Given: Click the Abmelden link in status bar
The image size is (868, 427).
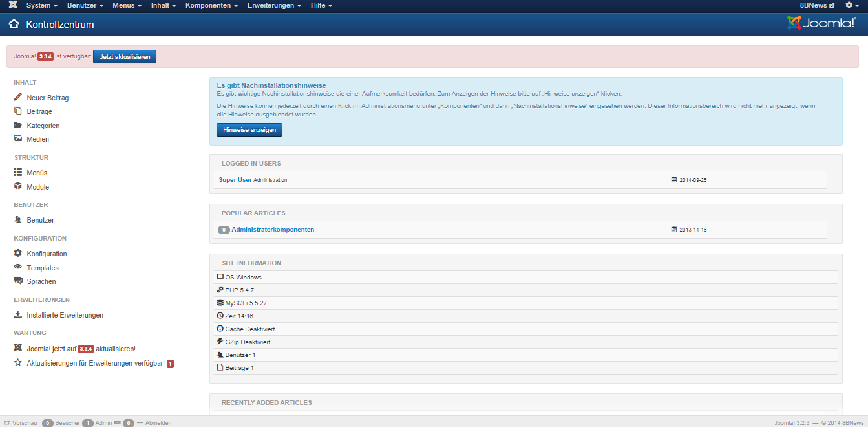Looking at the screenshot, I should 158,423.
